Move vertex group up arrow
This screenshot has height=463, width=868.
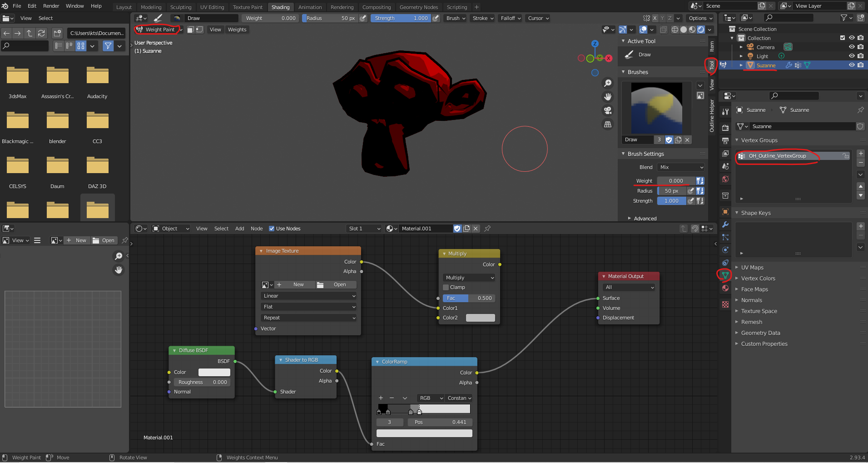point(861,186)
